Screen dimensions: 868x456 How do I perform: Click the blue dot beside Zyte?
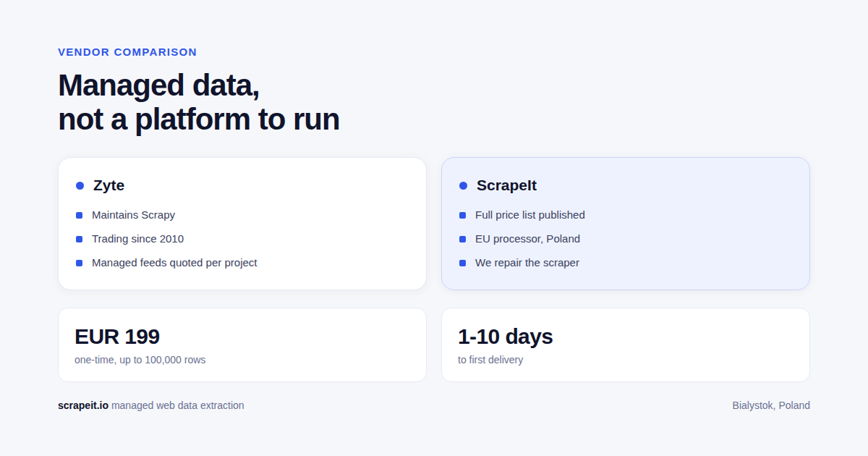coord(80,186)
